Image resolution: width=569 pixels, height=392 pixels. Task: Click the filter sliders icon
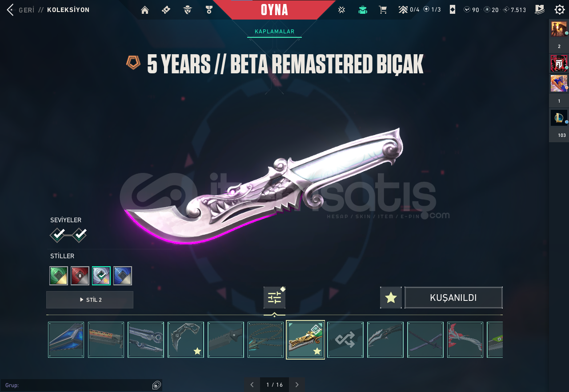pos(274,298)
